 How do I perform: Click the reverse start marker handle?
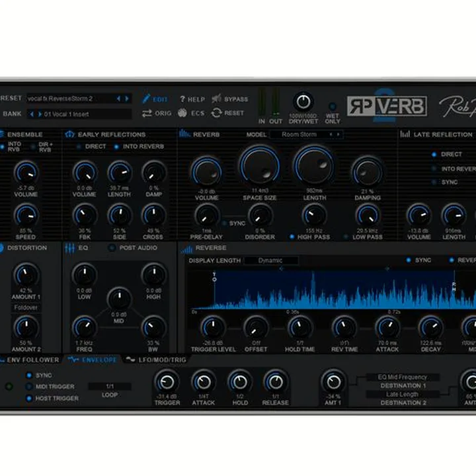click(x=214, y=277)
